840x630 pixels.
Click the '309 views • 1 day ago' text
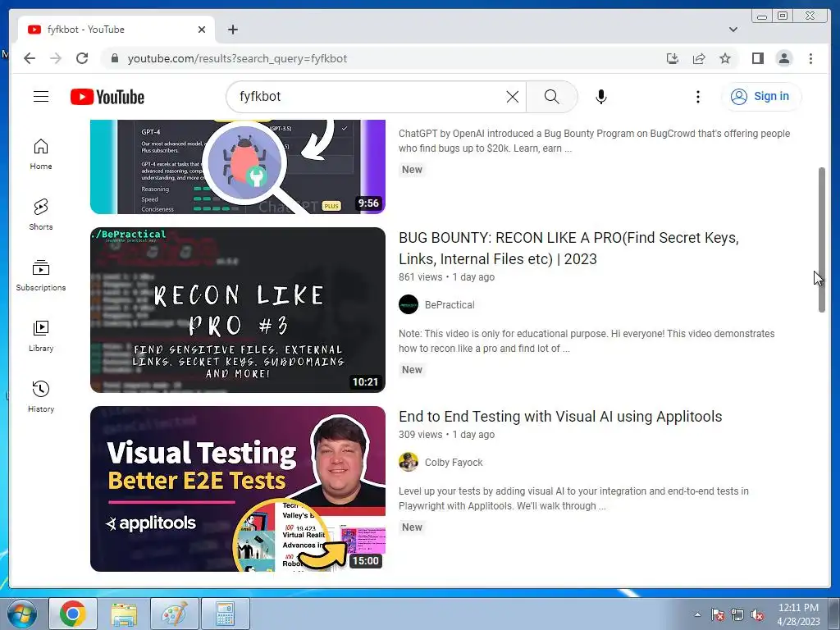pyautogui.click(x=447, y=435)
